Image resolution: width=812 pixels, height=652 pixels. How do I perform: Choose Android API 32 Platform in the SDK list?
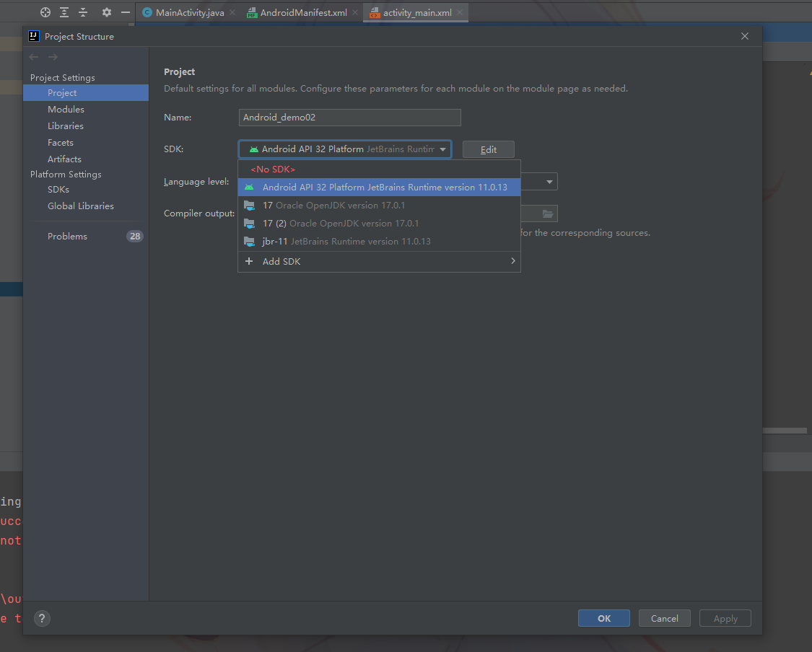click(379, 188)
